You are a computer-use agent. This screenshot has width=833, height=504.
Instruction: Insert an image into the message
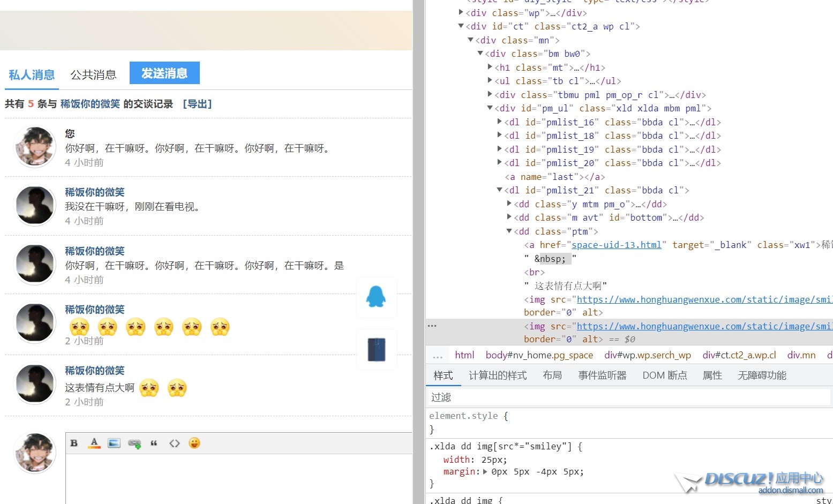[114, 443]
